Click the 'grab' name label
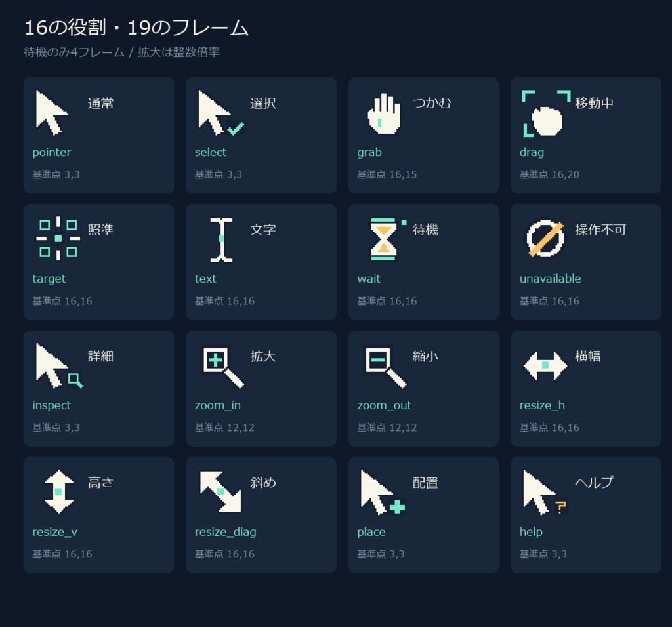 (x=369, y=153)
